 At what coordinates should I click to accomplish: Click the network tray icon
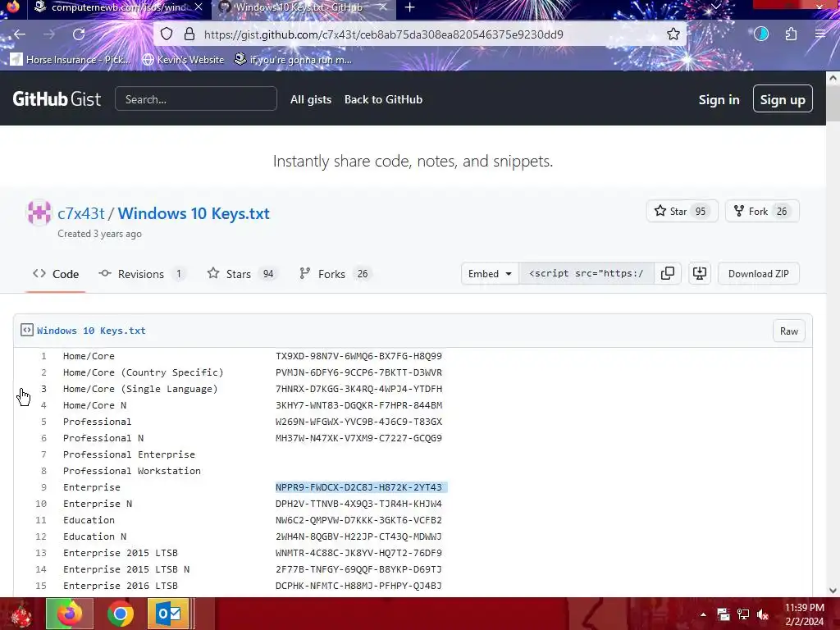click(x=743, y=614)
